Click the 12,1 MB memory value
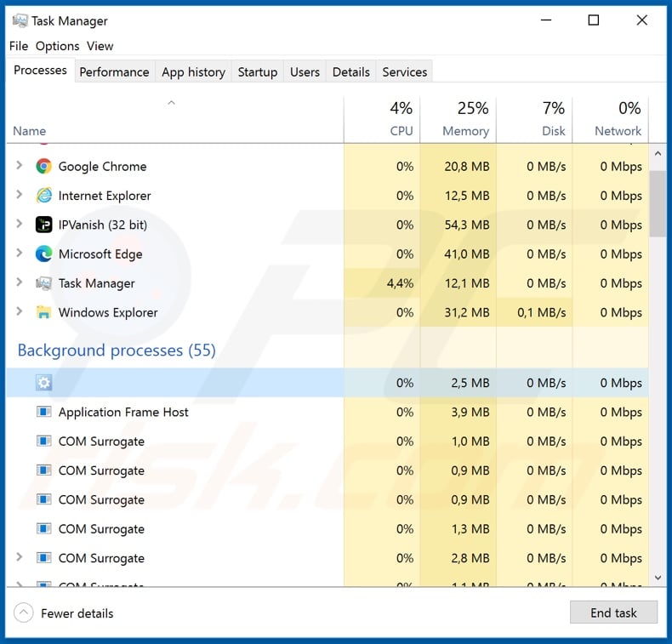Image resolution: width=672 pixels, height=644 pixels. pos(467,283)
